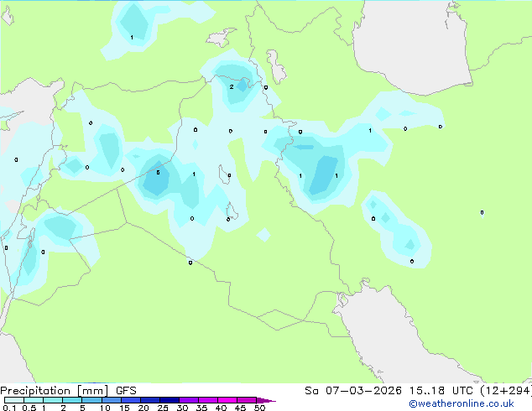Select the 2–5 mm legend color swatch

click(72, 400)
